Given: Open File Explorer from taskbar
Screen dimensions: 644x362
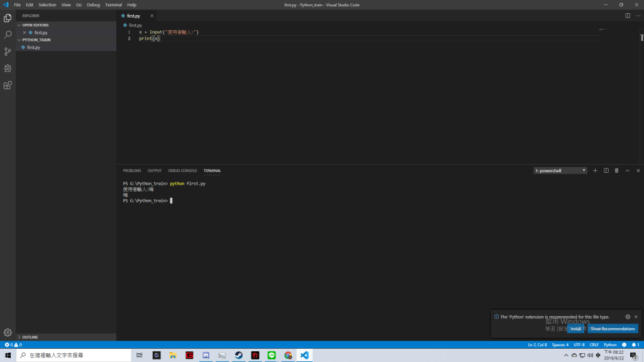Looking at the screenshot, I should point(173,356).
